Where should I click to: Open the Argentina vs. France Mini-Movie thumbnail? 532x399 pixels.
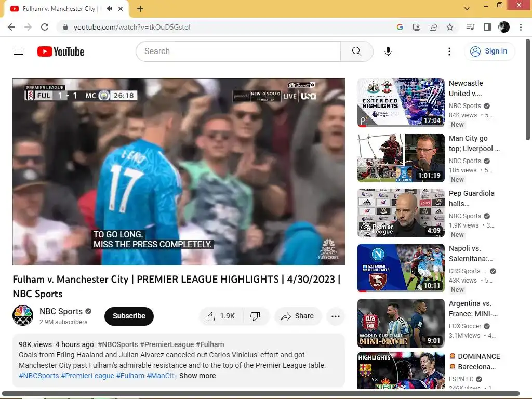click(x=401, y=323)
